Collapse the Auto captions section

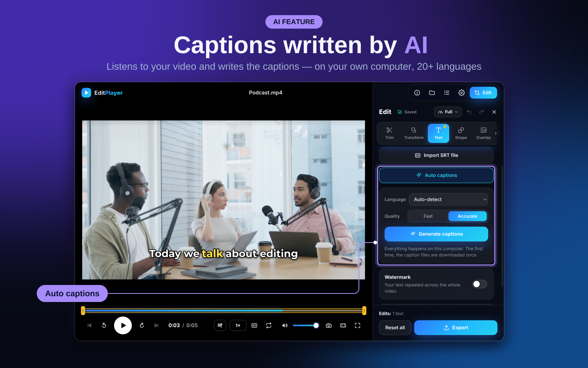click(x=436, y=175)
